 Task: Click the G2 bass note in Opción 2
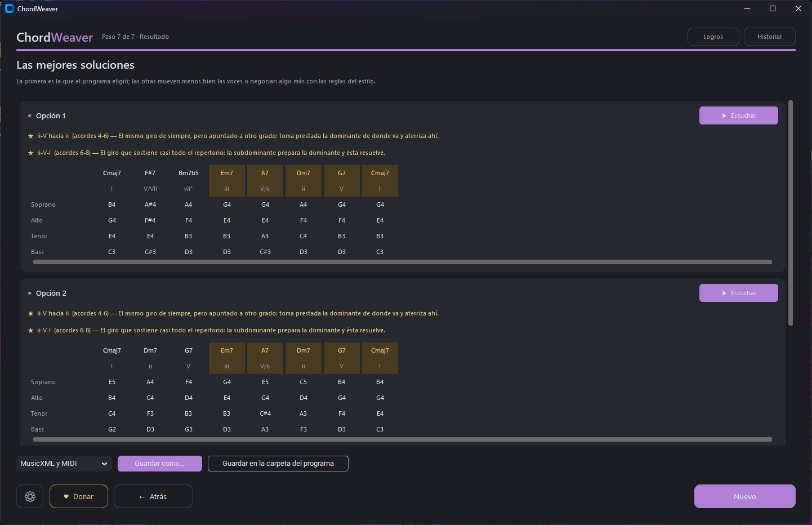click(112, 429)
